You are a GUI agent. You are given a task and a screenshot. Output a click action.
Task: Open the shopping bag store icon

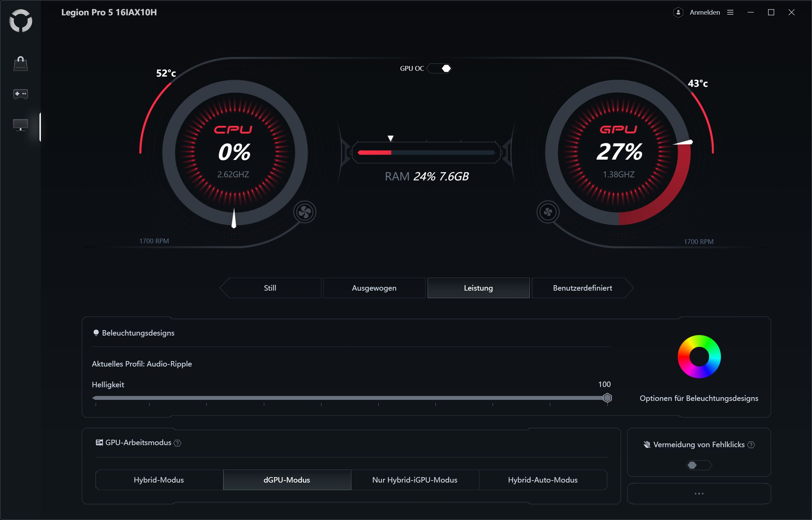(x=20, y=64)
